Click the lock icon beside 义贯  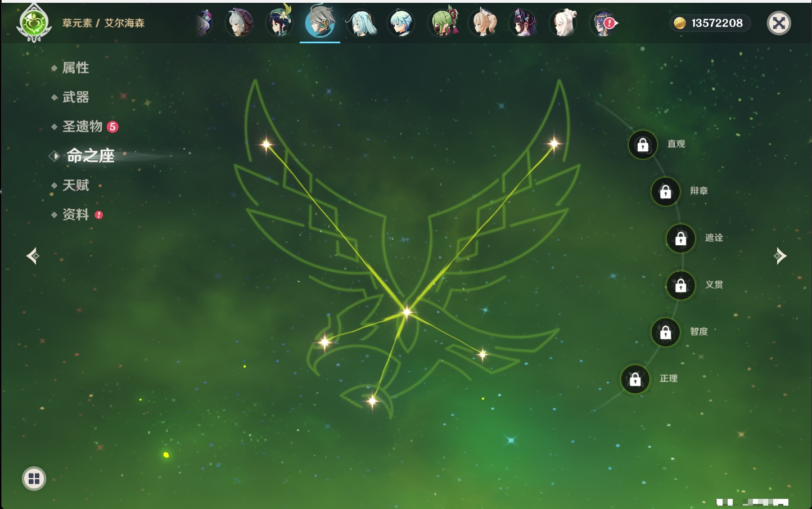[680, 285]
